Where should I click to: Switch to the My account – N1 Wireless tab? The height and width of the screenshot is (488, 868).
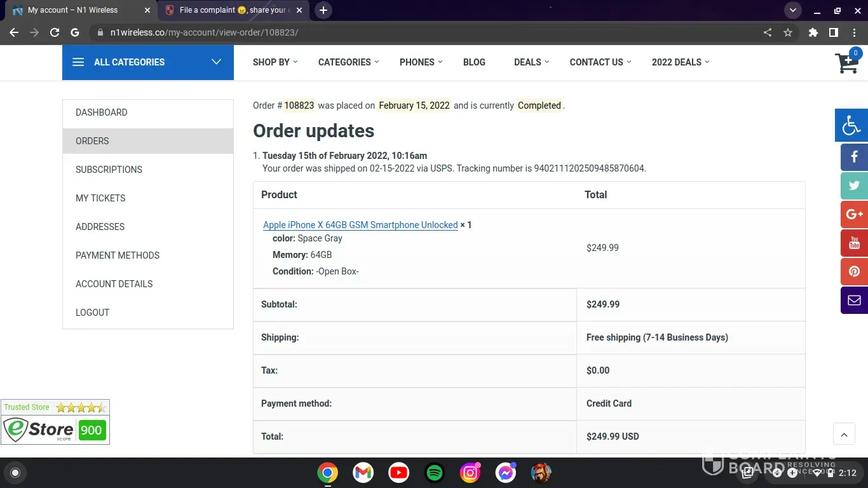81,10
